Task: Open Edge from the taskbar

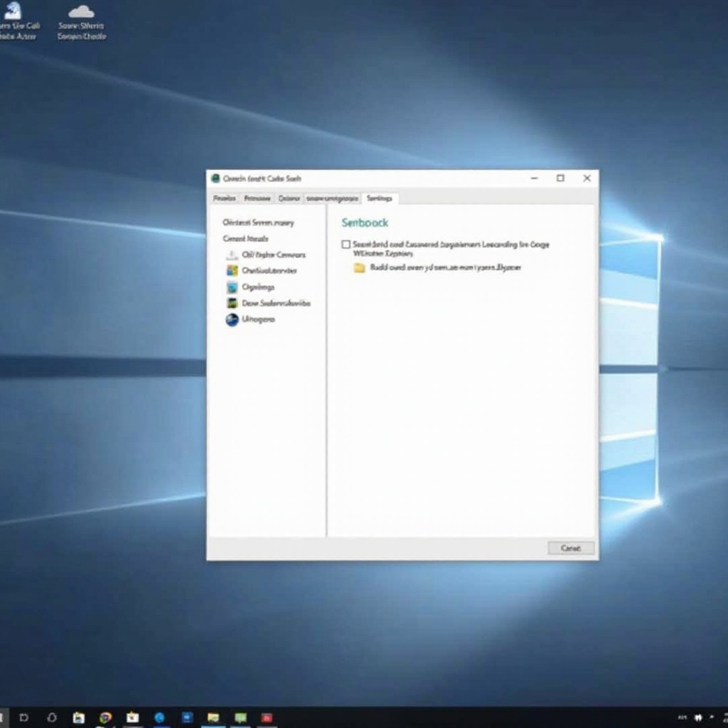Action: pos(159,718)
